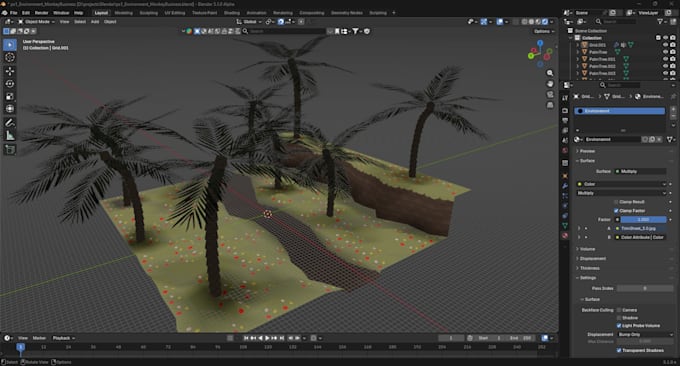680x366 pixels.
Task: Select the Cursor tool in the viewport toolbar
Action: click(10, 57)
